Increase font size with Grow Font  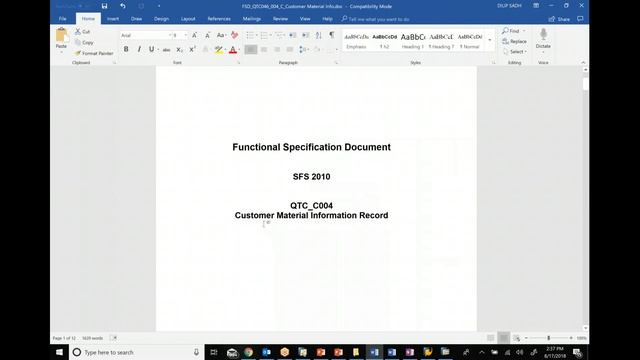(x=195, y=36)
